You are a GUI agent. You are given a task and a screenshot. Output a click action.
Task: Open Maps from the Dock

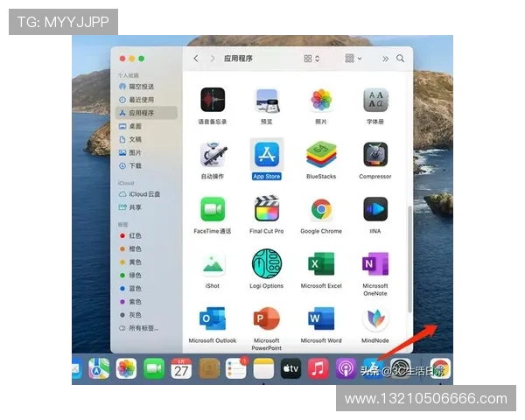click(99, 368)
